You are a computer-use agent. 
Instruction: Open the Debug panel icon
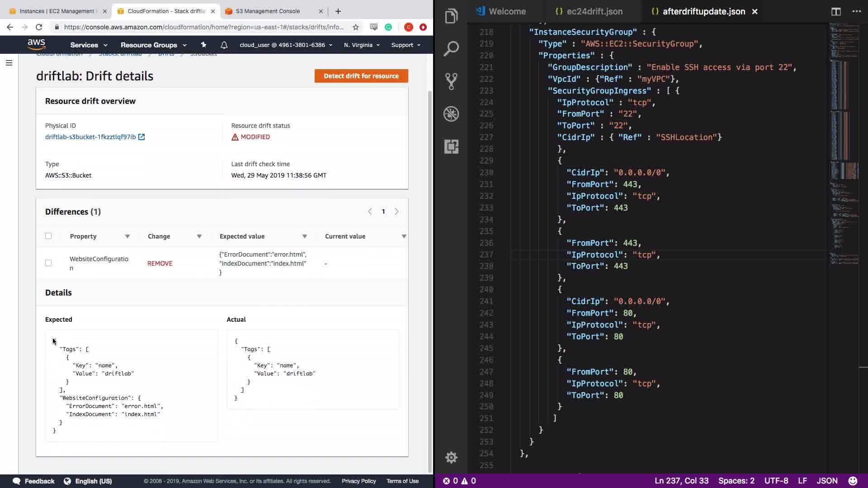(451, 114)
